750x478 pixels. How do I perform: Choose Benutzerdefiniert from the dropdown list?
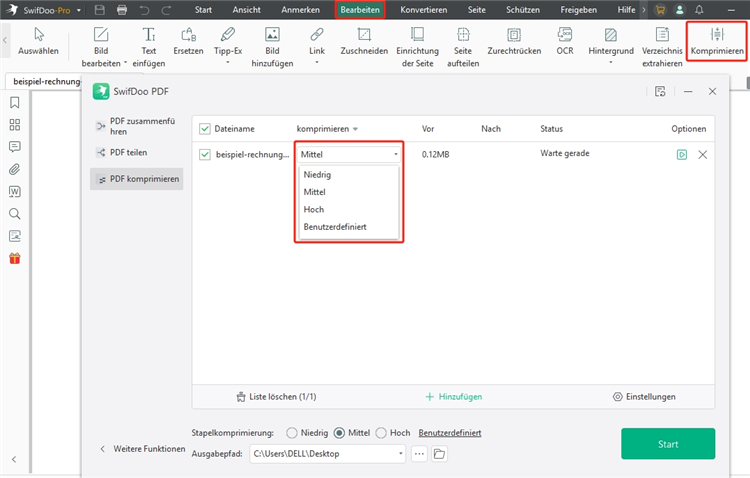click(348, 227)
